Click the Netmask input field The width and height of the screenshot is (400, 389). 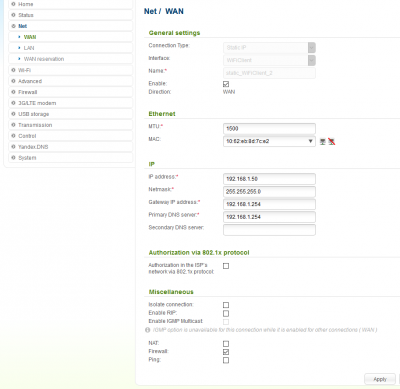pos(269,192)
